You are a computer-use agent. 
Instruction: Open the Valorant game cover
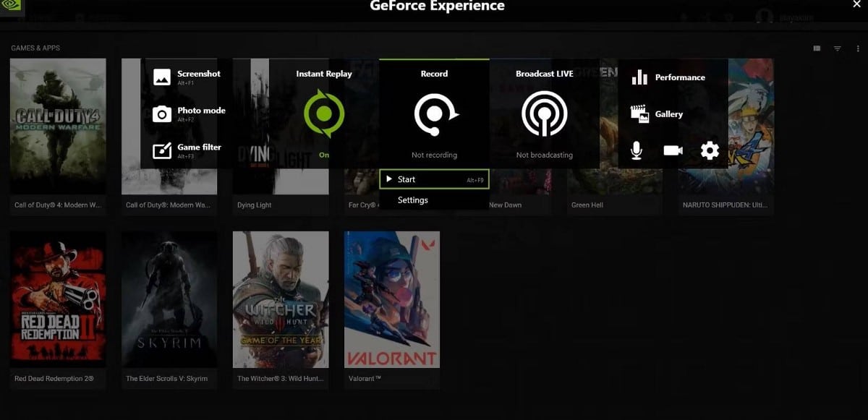pos(392,299)
